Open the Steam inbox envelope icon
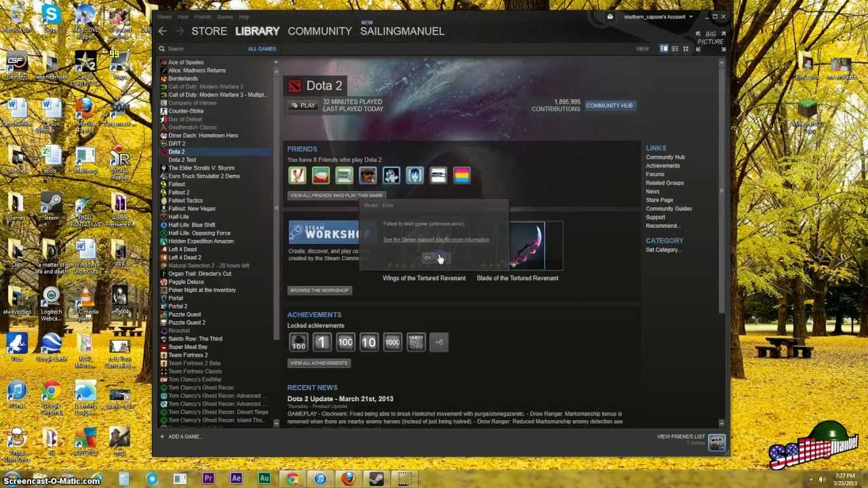This screenshot has height=488, width=868. point(610,17)
